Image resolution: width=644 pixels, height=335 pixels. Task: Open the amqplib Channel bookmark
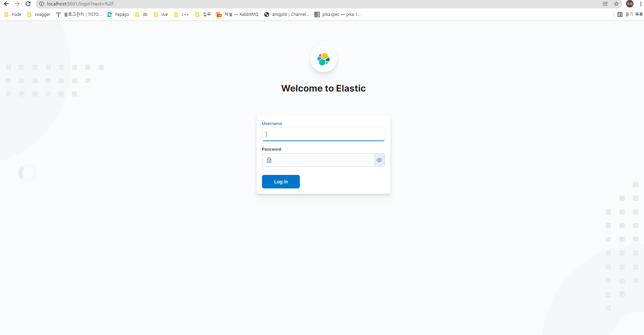point(287,15)
